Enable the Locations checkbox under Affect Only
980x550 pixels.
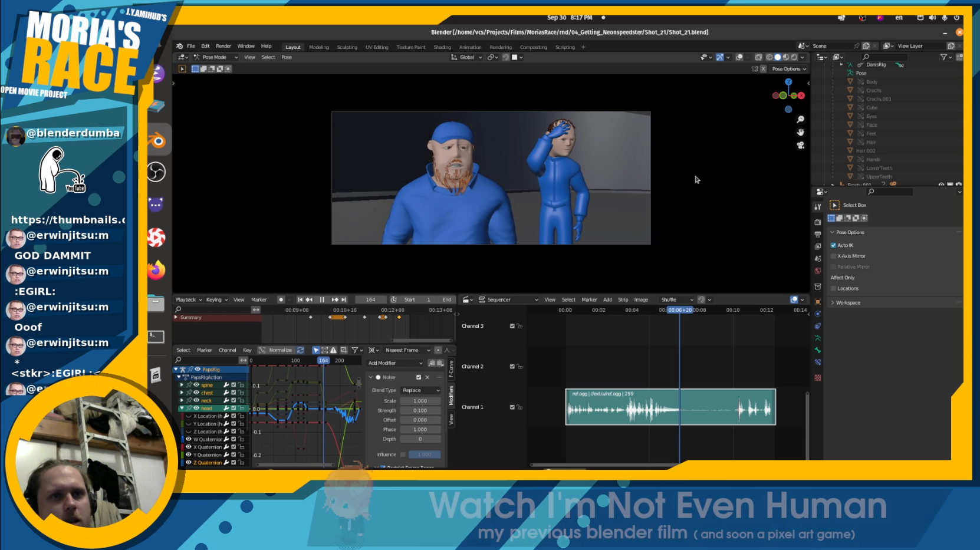pos(833,288)
